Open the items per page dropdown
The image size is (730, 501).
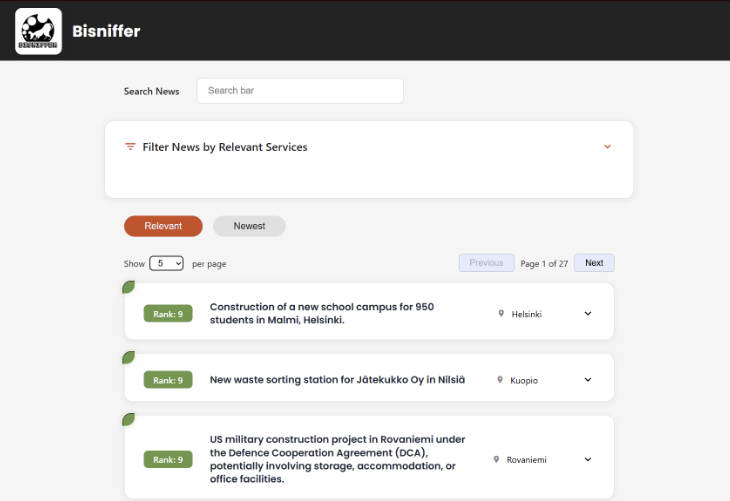(166, 263)
